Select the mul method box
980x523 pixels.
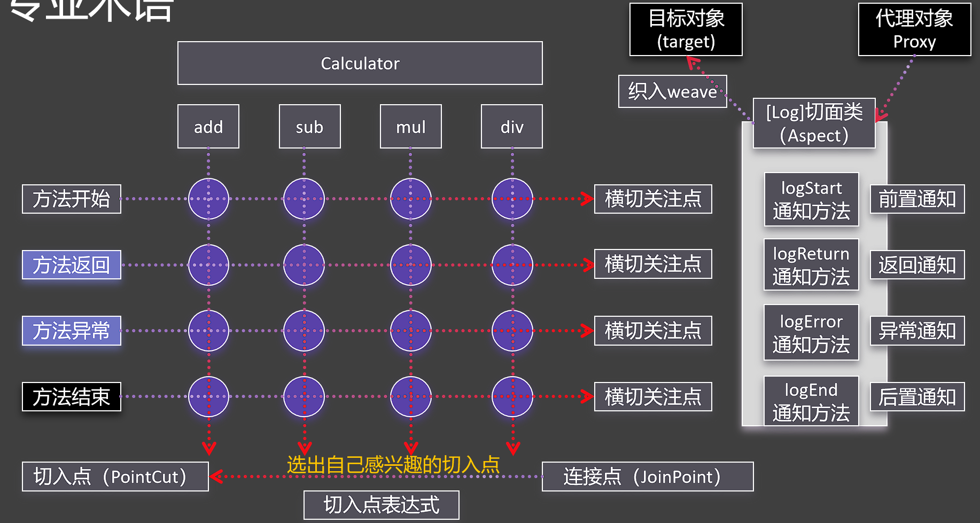pyautogui.click(x=411, y=127)
